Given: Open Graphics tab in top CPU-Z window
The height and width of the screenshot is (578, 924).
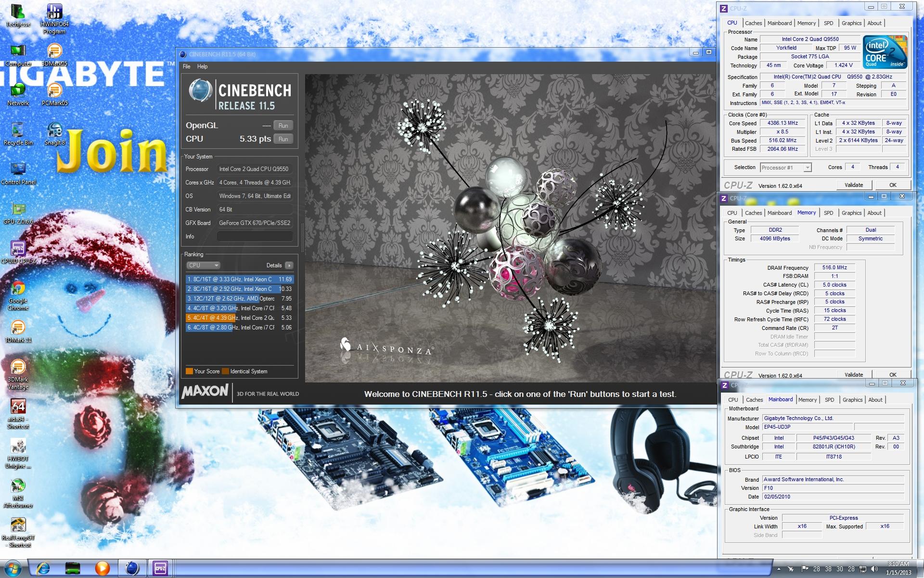Looking at the screenshot, I should pyautogui.click(x=851, y=23).
